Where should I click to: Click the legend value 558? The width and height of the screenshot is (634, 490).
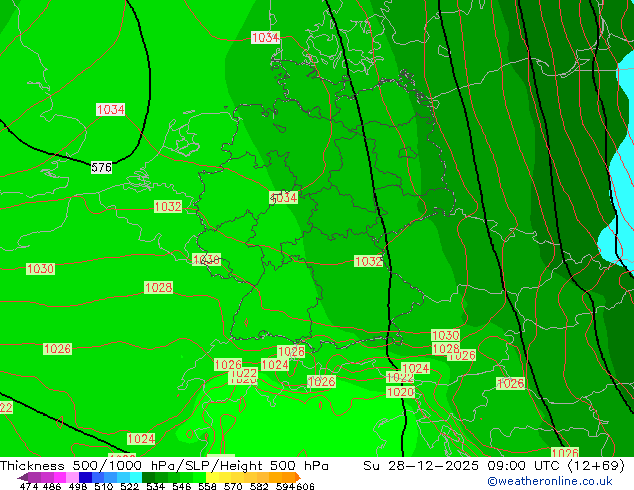tap(207, 486)
